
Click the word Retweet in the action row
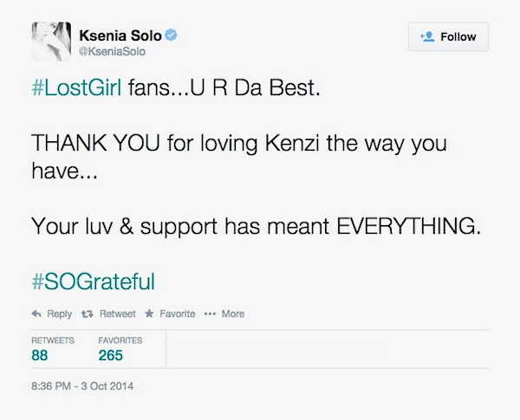pos(120,313)
